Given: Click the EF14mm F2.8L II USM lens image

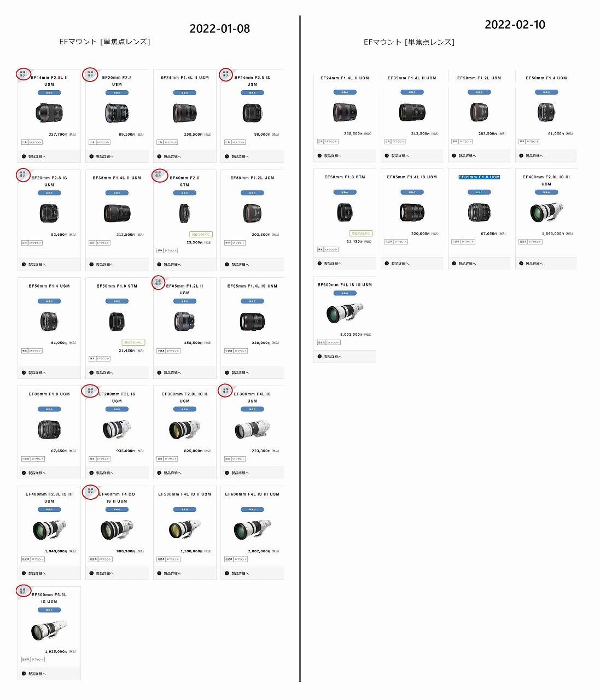Looking at the screenshot, I should tap(49, 113).
